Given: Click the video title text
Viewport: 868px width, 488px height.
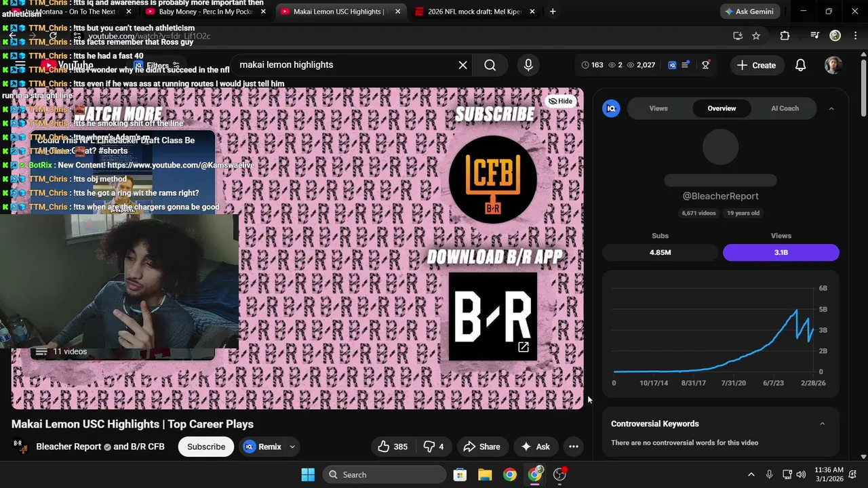Looking at the screenshot, I should point(132,424).
